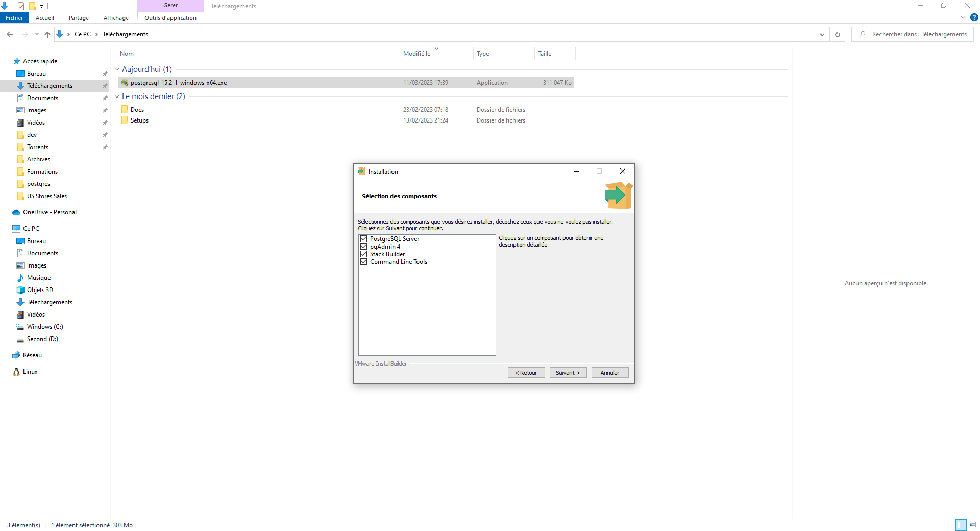Screen dimensions: 980x531
Task: Open the Affichage ribbon tab
Action: pos(116,18)
